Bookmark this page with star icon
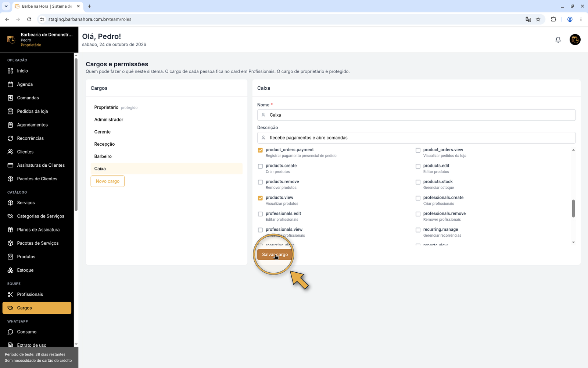Image resolution: width=588 pixels, height=368 pixels. [538, 20]
